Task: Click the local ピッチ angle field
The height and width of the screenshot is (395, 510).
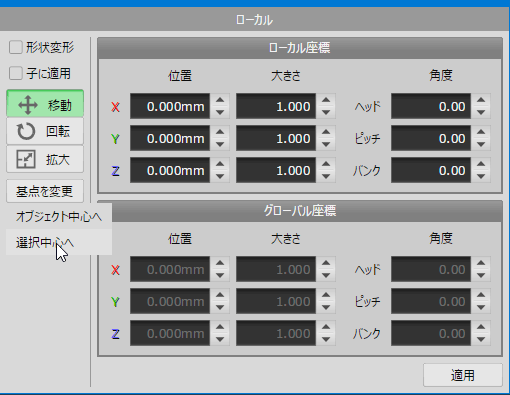Action: pyautogui.click(x=431, y=138)
